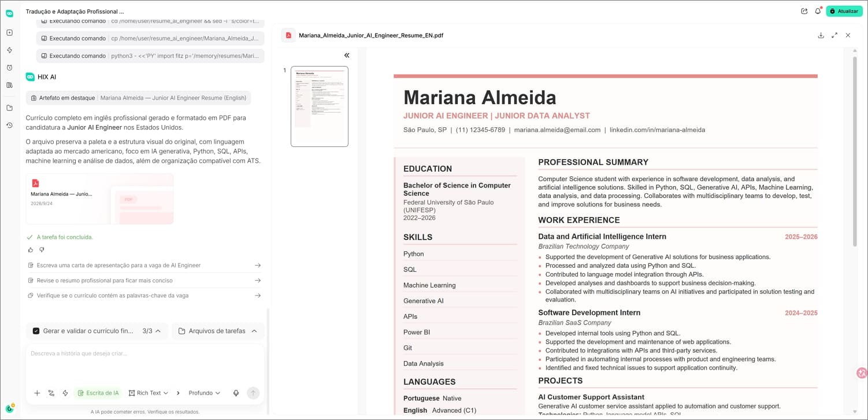This screenshot has width=868, height=420.
Task: Open the Mariana Almeida PDF attachment card
Action: tap(99, 198)
